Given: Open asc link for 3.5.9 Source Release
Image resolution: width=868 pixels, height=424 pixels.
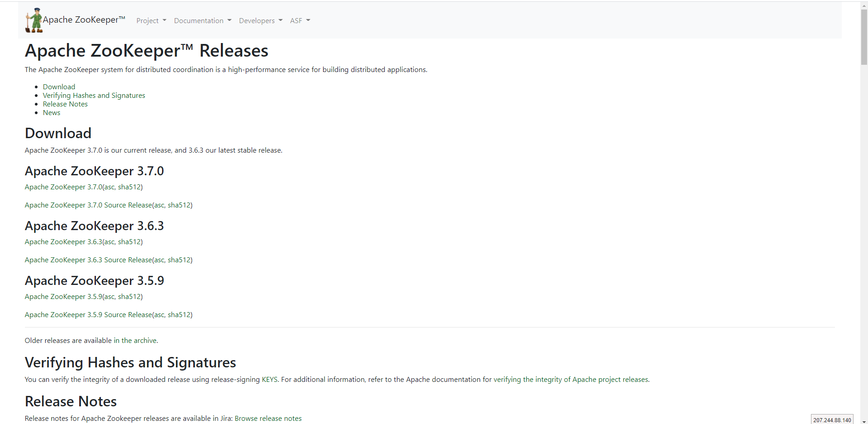Looking at the screenshot, I should [x=159, y=314].
